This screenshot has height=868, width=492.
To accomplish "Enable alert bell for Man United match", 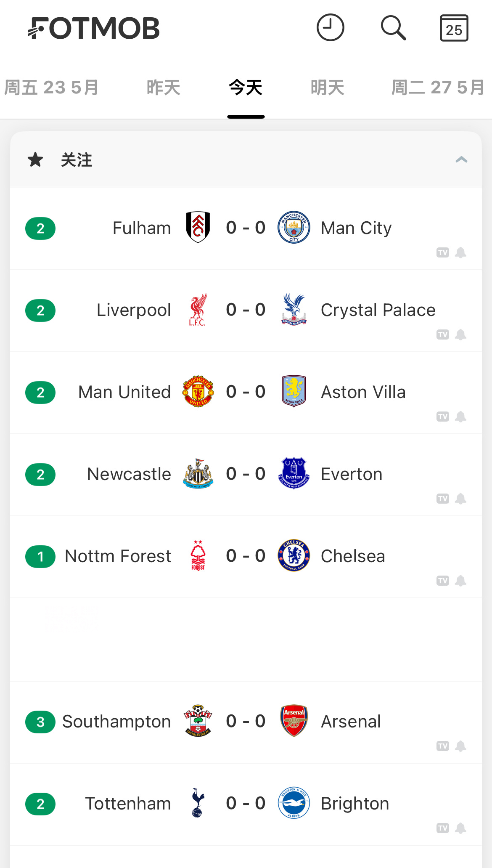I will [461, 417].
